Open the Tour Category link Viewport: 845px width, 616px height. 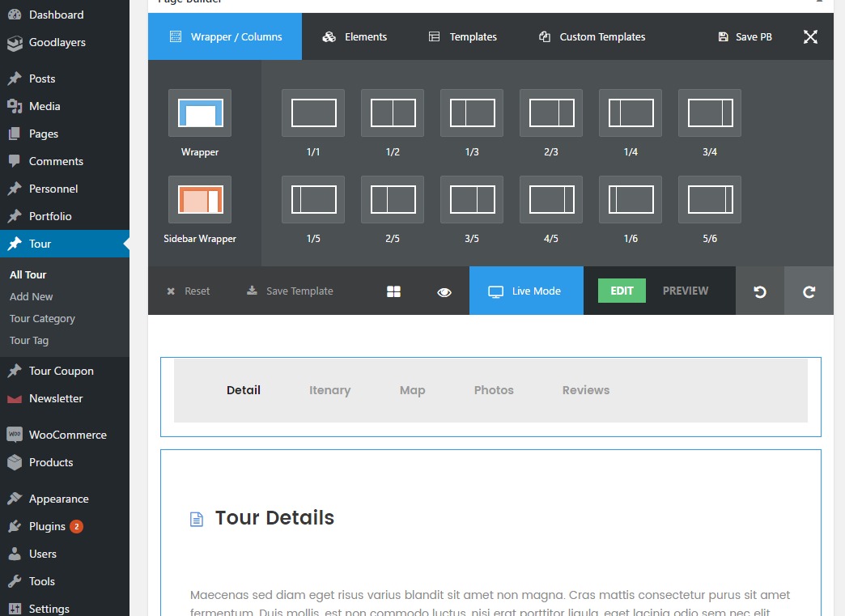click(42, 319)
